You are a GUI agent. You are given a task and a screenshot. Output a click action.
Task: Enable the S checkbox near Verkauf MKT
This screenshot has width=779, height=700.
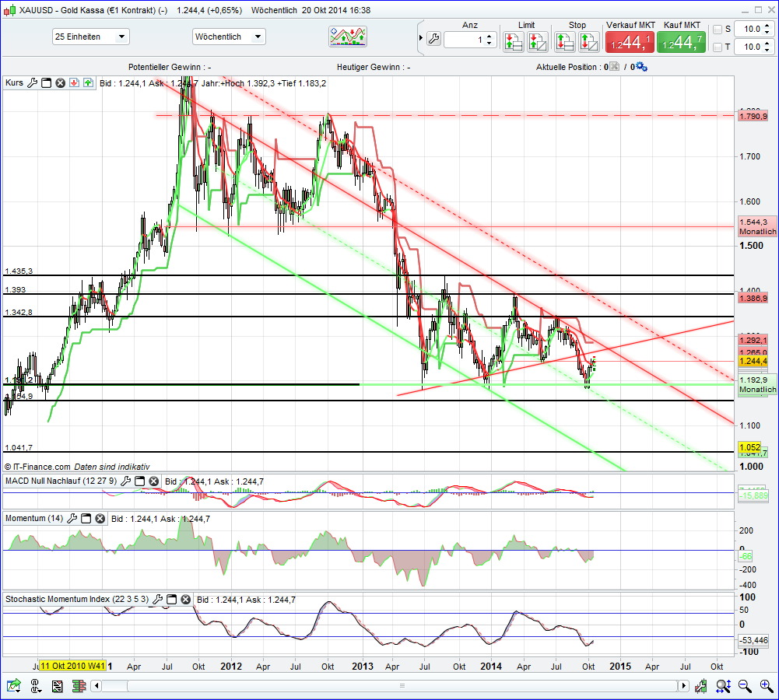(x=718, y=29)
